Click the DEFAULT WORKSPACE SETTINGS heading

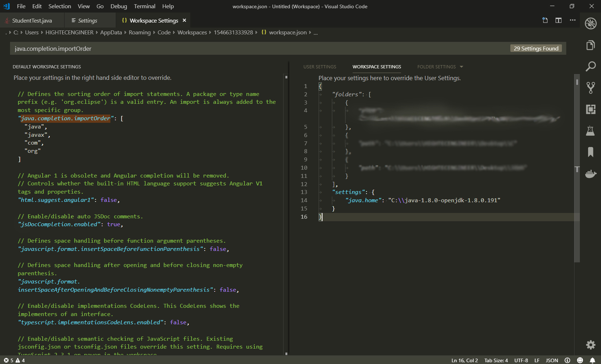47,67
